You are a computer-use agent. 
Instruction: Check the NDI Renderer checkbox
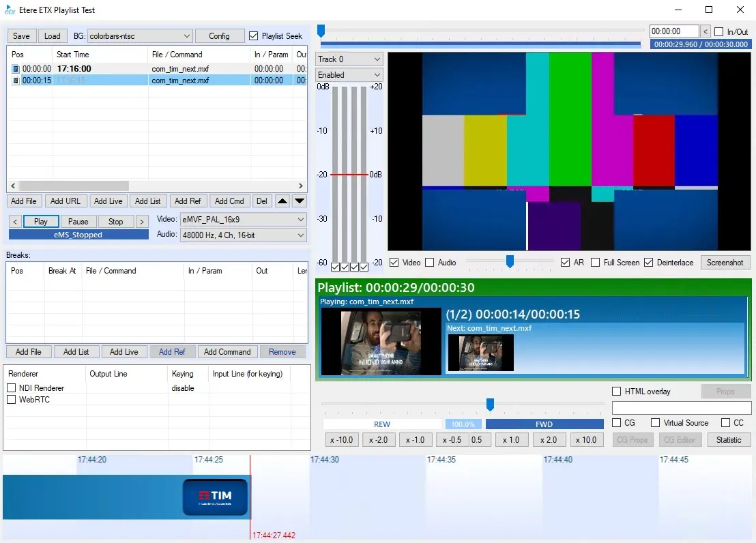[12, 388]
